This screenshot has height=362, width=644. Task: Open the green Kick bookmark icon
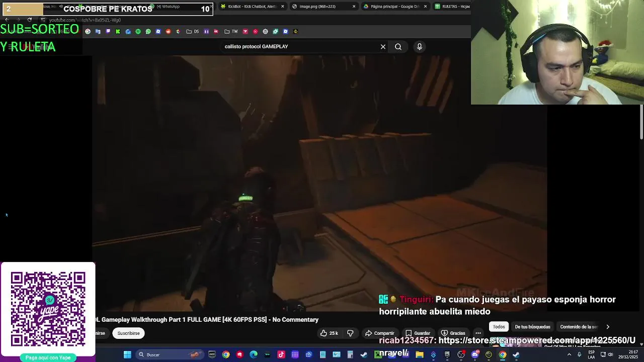click(x=118, y=32)
